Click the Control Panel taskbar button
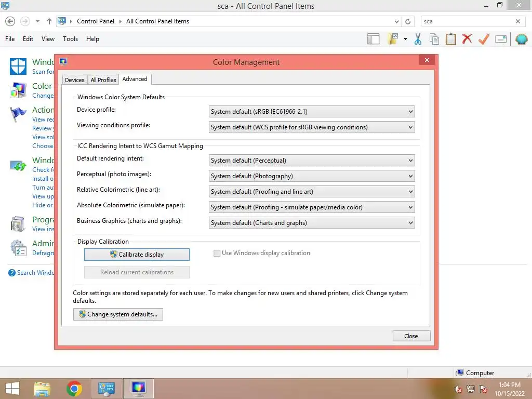Screen dimensions: 532x399 (106, 389)
